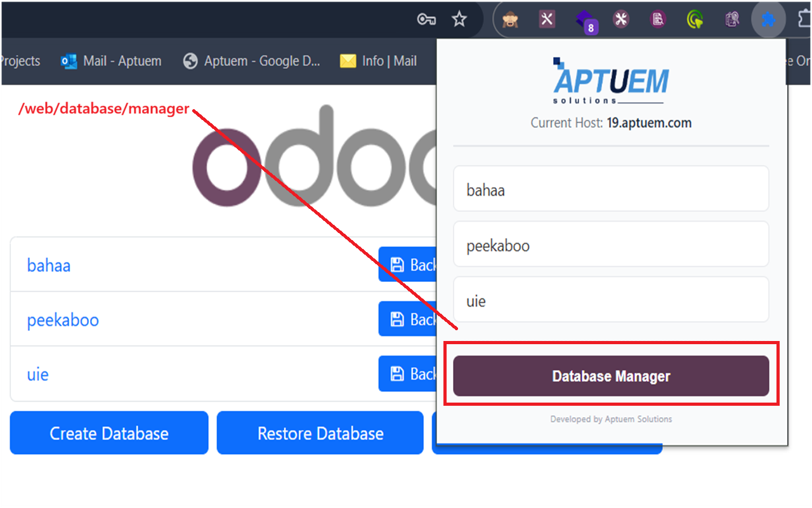Click the Create Database button
Viewport: 812px width, 508px height.
coord(109,433)
